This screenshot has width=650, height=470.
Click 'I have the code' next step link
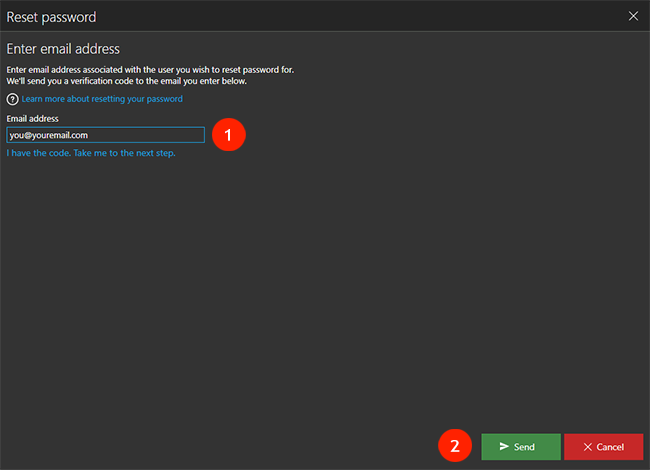tap(91, 153)
